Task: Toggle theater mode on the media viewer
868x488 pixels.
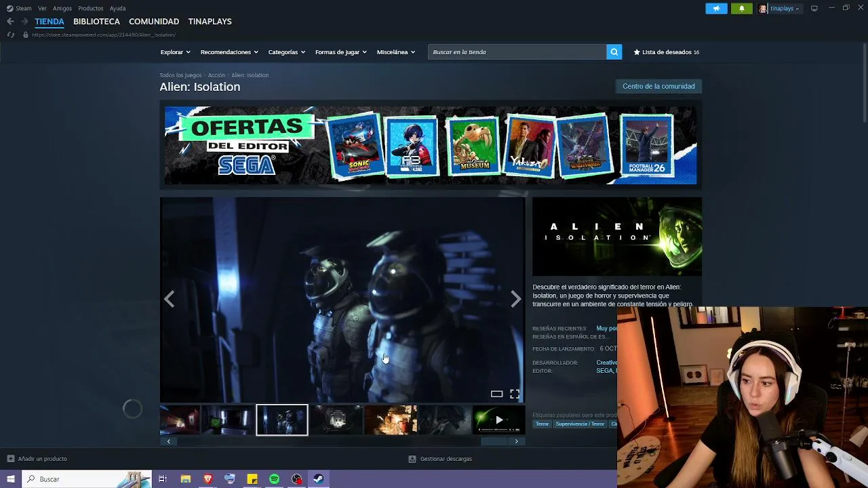Action: [x=496, y=394]
